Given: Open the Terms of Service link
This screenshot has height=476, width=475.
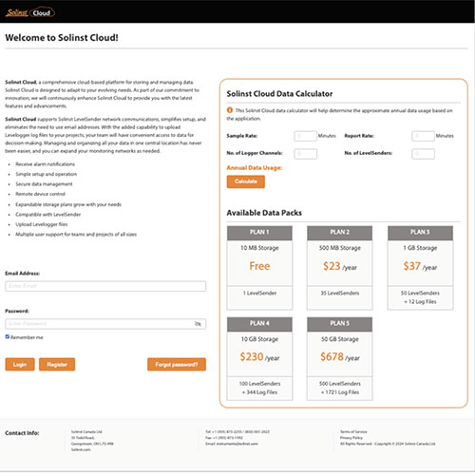Looking at the screenshot, I should (x=353, y=431).
